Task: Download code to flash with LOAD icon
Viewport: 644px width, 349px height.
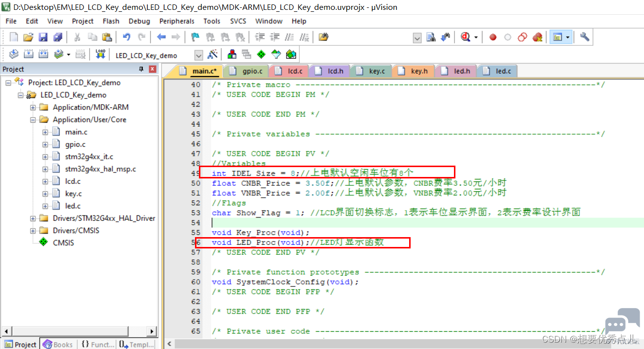Action: [100, 54]
